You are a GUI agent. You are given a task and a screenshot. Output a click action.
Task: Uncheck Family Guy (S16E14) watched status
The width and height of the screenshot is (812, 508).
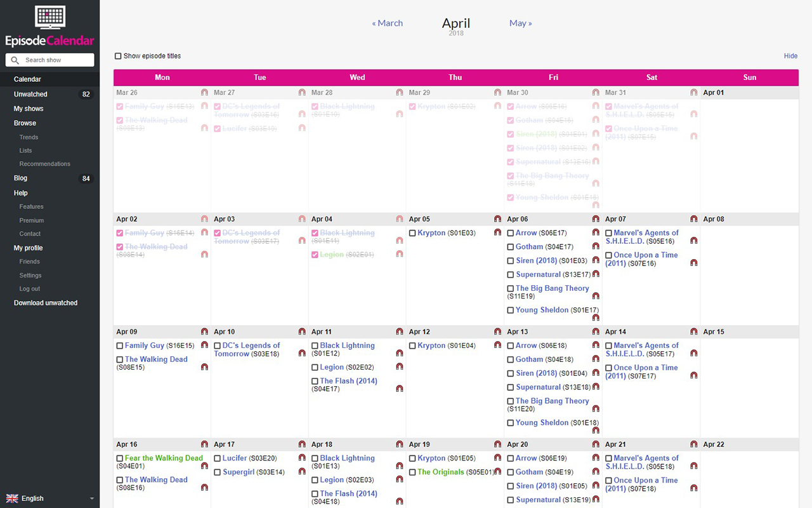119,232
